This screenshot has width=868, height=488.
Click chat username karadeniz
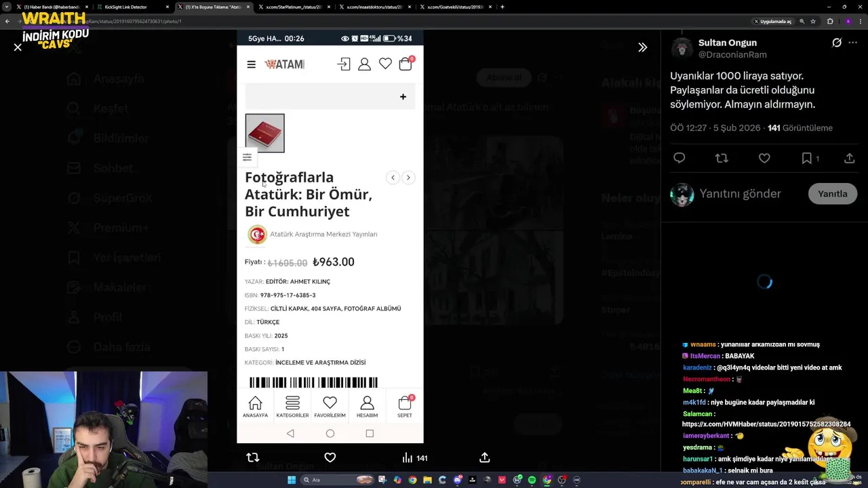[x=697, y=367]
